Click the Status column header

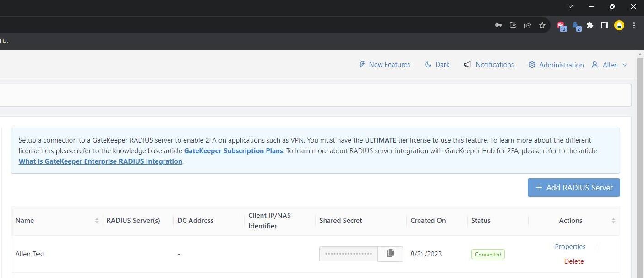480,221
